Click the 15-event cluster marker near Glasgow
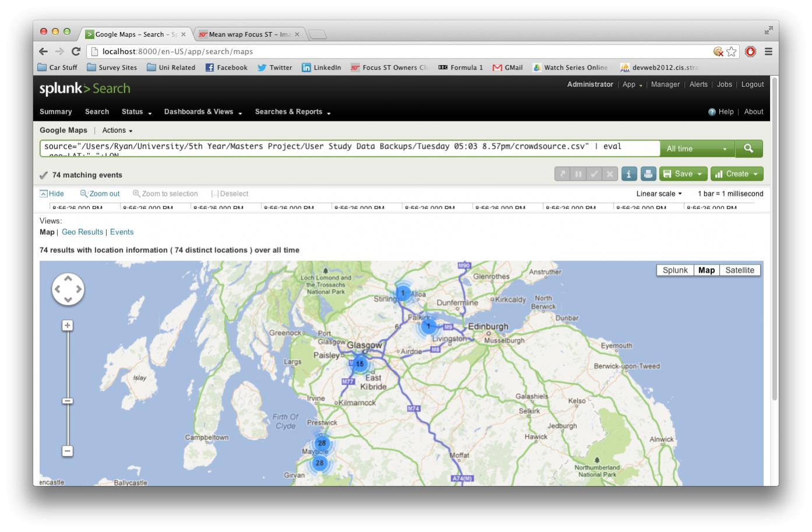 pyautogui.click(x=360, y=364)
